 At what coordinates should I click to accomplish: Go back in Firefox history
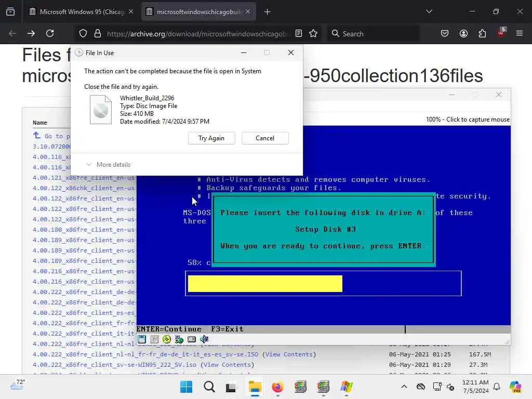[x=12, y=33]
